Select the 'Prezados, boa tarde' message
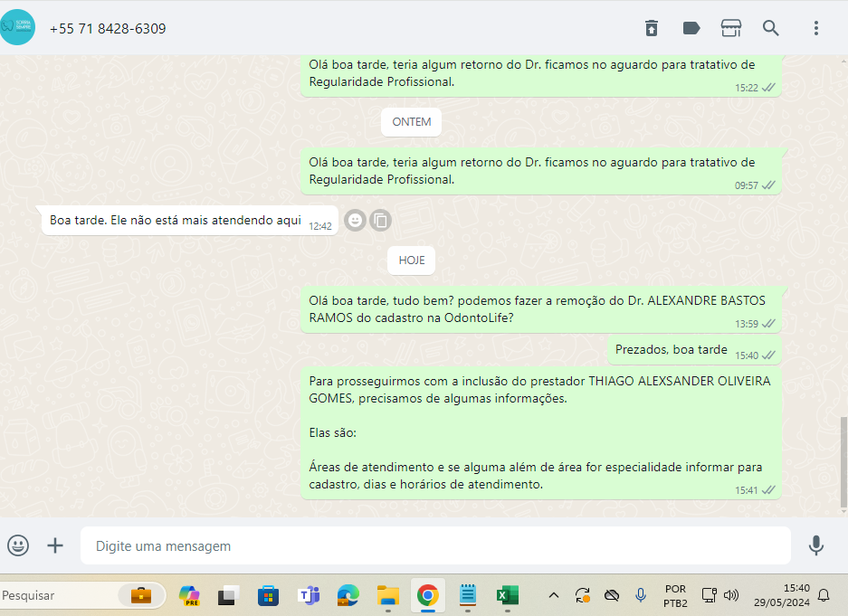The image size is (848, 616). tap(694, 350)
